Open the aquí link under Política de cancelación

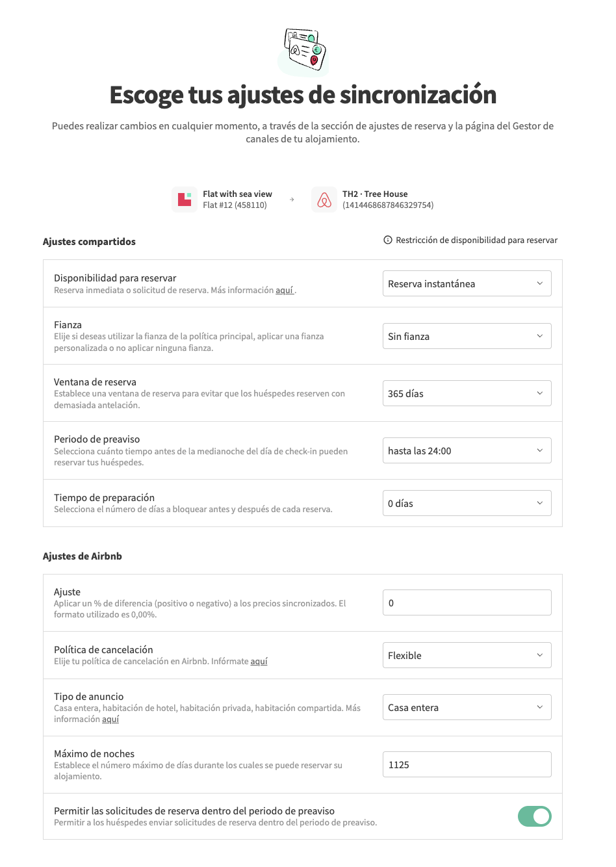259,662
